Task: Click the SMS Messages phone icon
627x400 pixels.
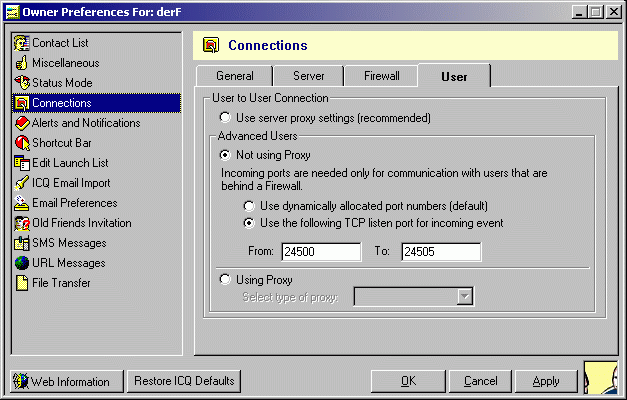Action: pos(22,243)
